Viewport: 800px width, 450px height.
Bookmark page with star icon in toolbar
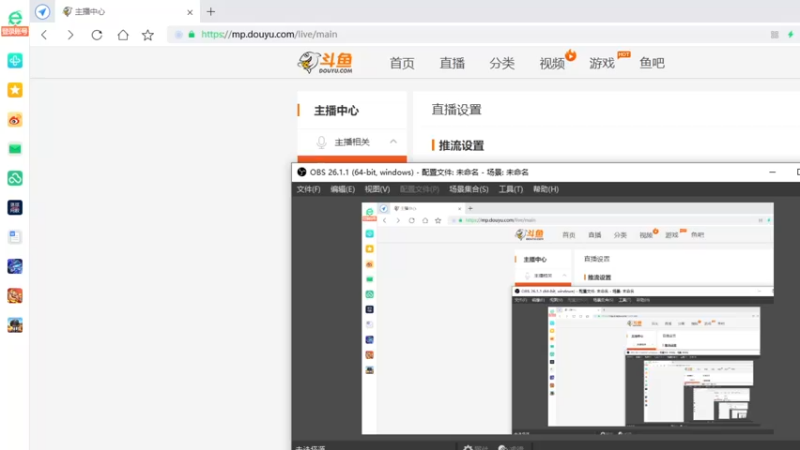coord(148,35)
